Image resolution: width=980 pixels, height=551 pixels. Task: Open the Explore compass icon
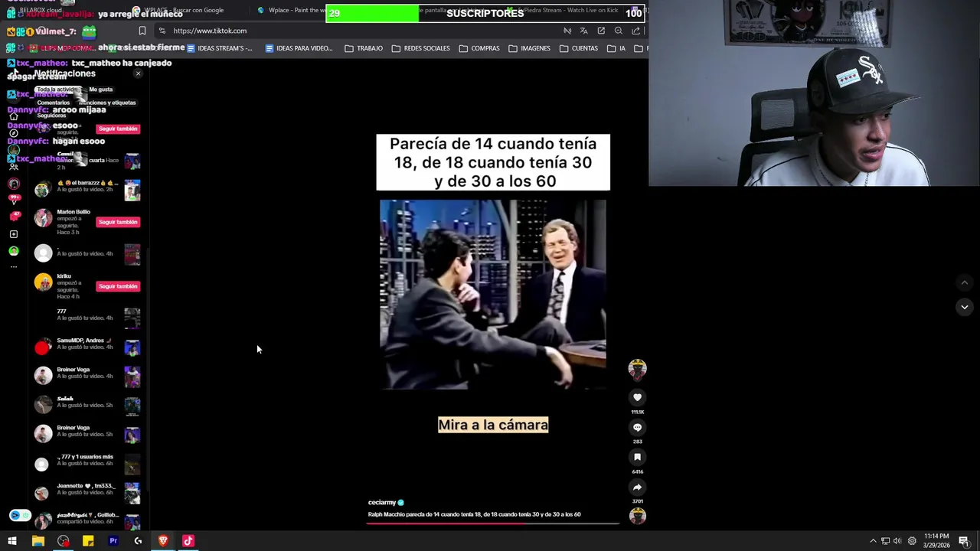click(13, 133)
